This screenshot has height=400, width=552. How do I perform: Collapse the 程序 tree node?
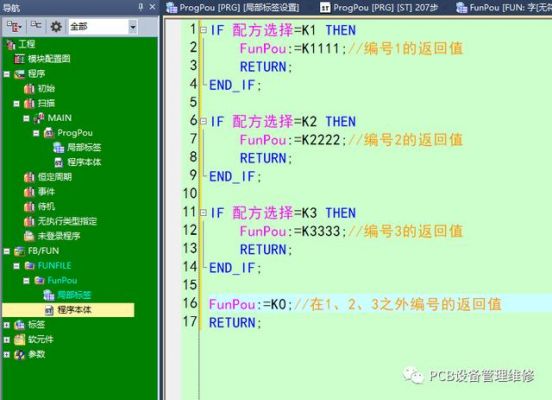click(x=7, y=74)
